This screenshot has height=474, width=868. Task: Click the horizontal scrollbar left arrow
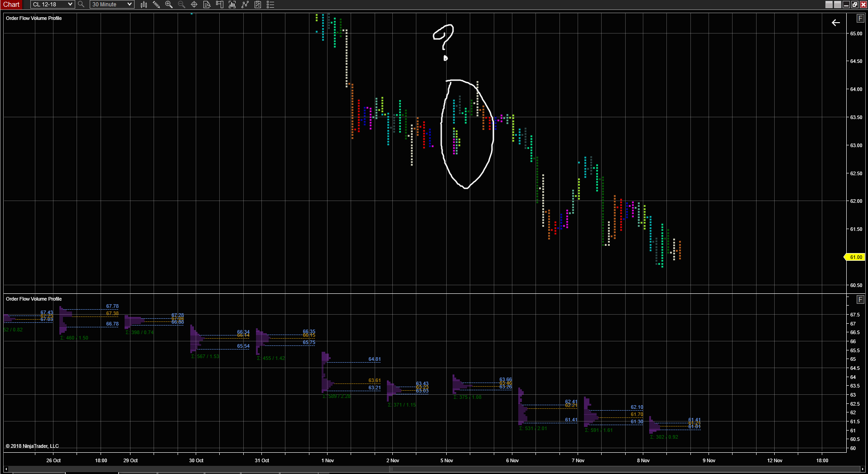coord(6,469)
